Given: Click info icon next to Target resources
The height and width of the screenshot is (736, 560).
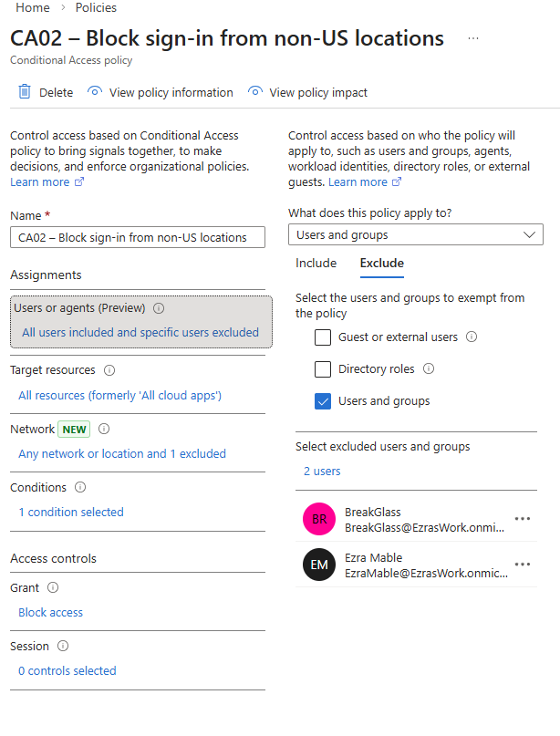Looking at the screenshot, I should 109,370.
